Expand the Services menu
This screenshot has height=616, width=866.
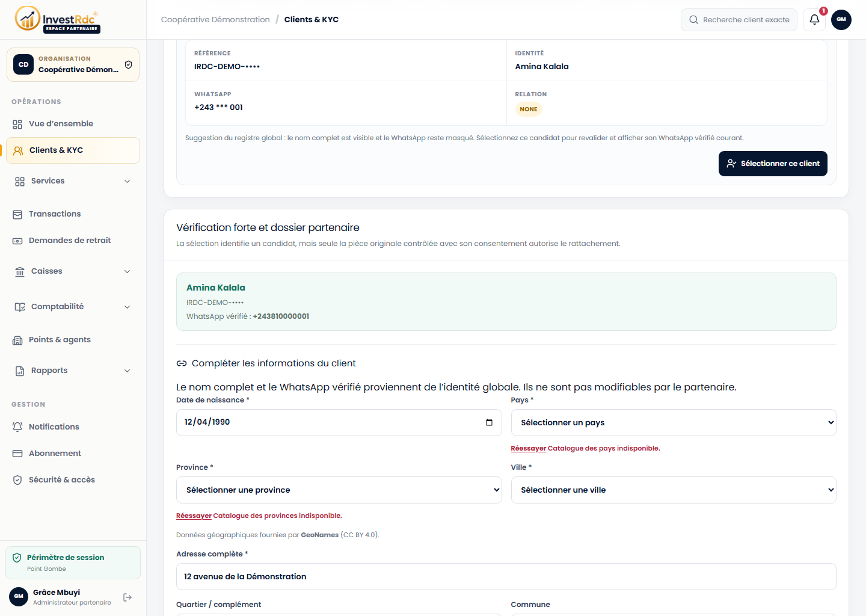click(73, 181)
